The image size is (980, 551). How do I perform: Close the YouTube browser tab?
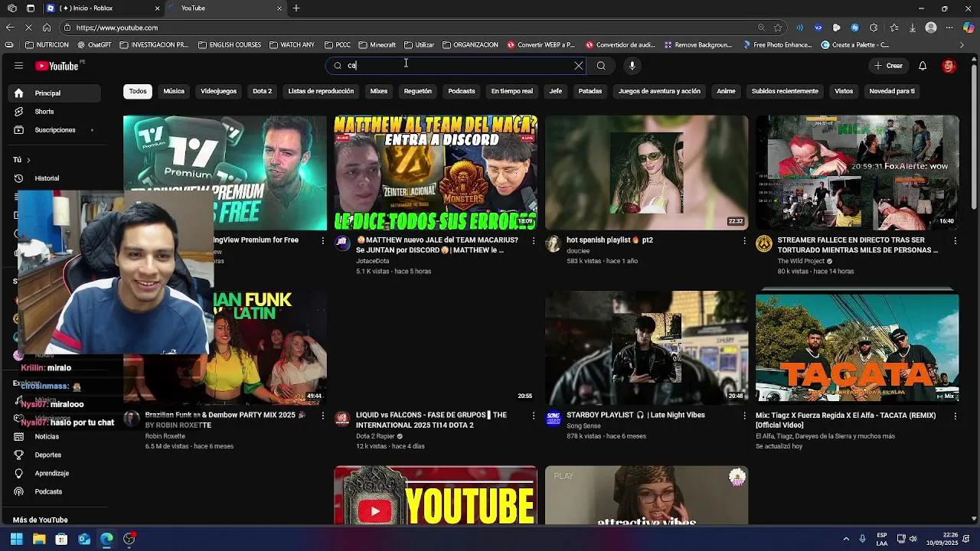pos(279,8)
